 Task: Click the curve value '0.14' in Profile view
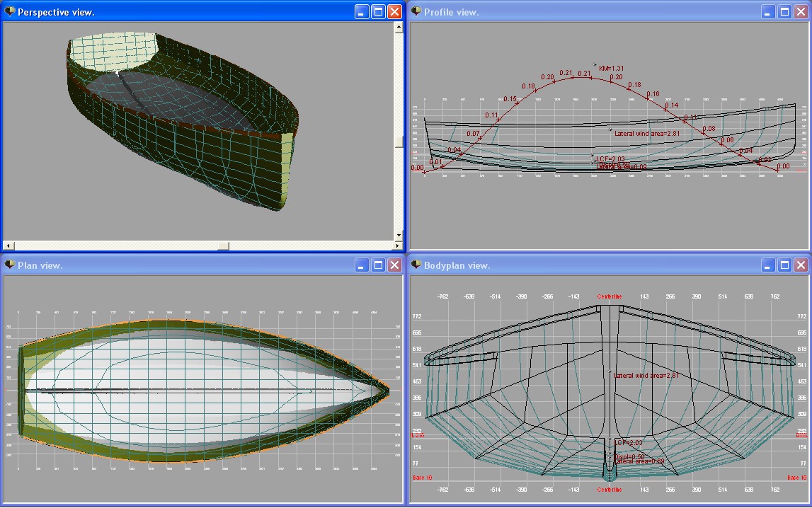672,105
